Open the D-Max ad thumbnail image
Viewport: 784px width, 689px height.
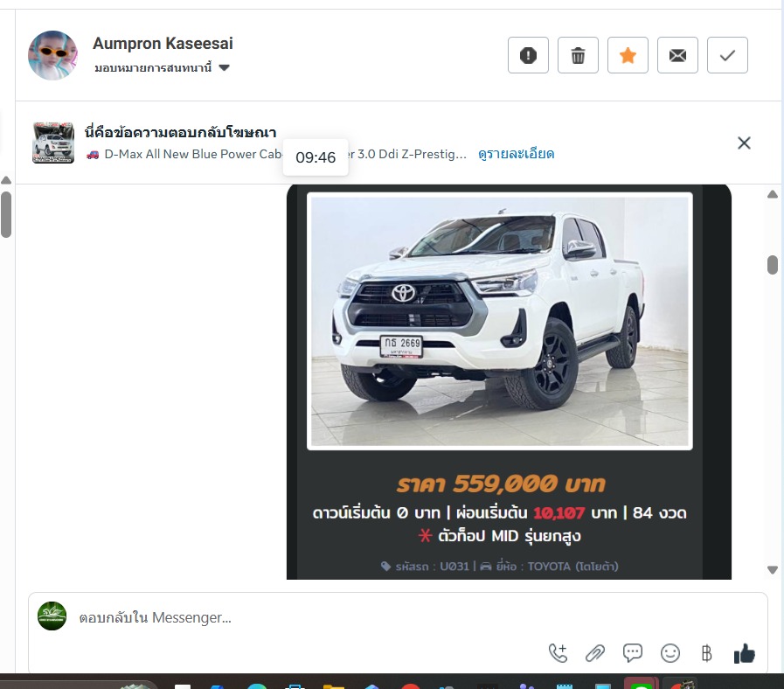pyautogui.click(x=53, y=143)
